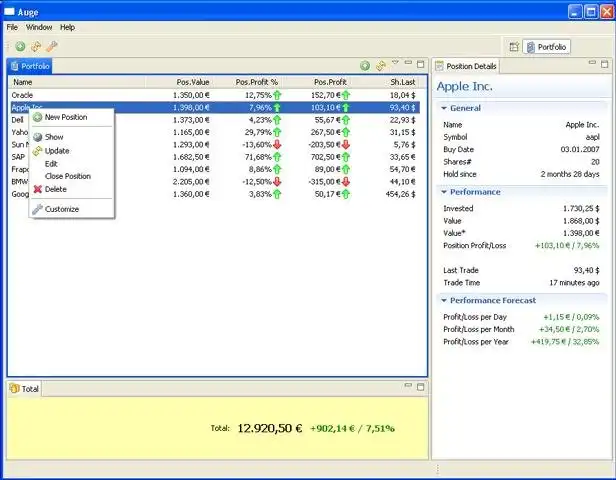
Task: Click the Apple Inc. heading in details
Action: [464, 86]
